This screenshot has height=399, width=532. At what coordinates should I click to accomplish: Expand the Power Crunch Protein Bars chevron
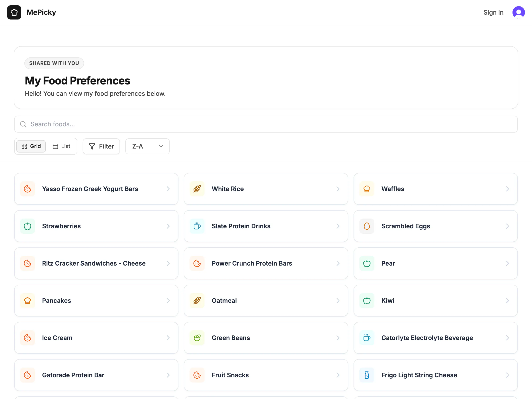tap(338, 263)
